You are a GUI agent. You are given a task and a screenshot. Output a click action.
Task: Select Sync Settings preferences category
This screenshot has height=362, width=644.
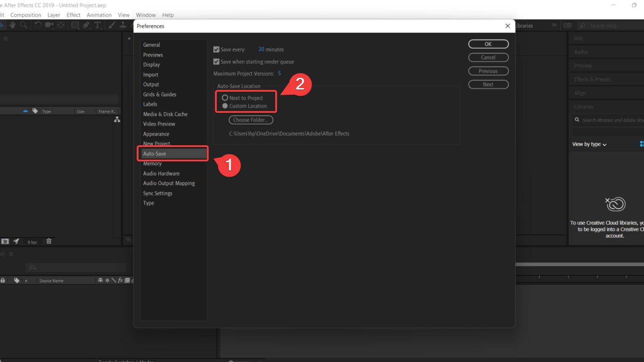tap(157, 193)
